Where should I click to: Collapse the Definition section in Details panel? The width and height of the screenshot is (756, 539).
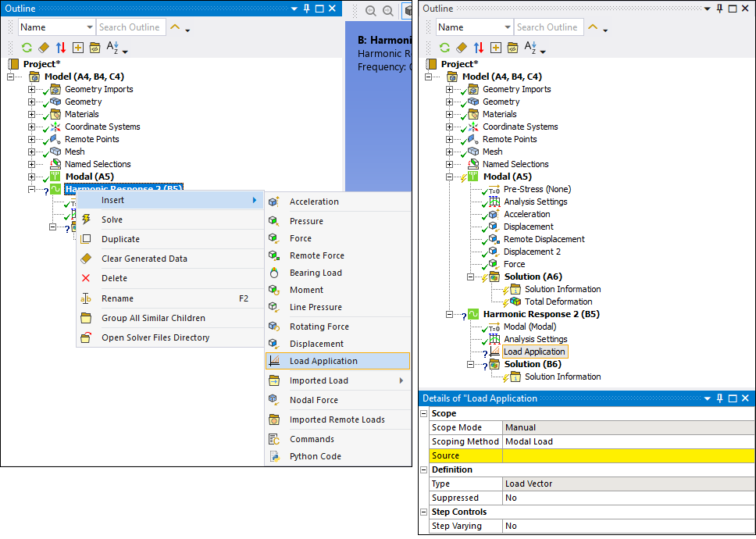(424, 469)
